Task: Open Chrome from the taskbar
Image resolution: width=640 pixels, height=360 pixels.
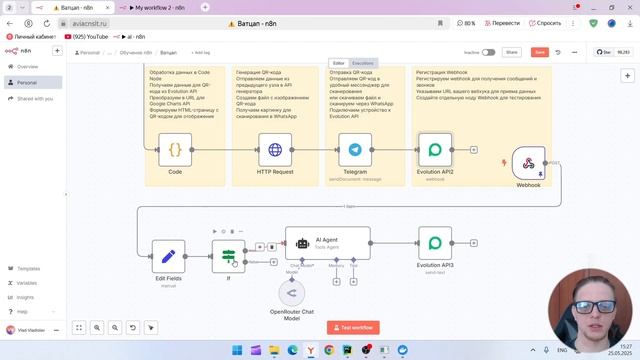Action: 329,350
